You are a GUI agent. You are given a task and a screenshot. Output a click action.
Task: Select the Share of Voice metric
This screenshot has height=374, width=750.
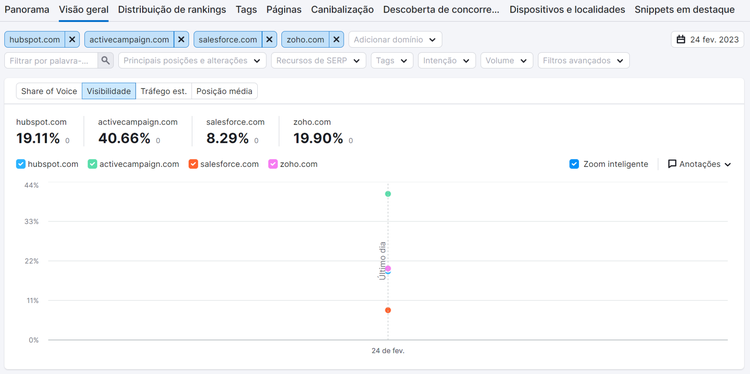click(49, 91)
